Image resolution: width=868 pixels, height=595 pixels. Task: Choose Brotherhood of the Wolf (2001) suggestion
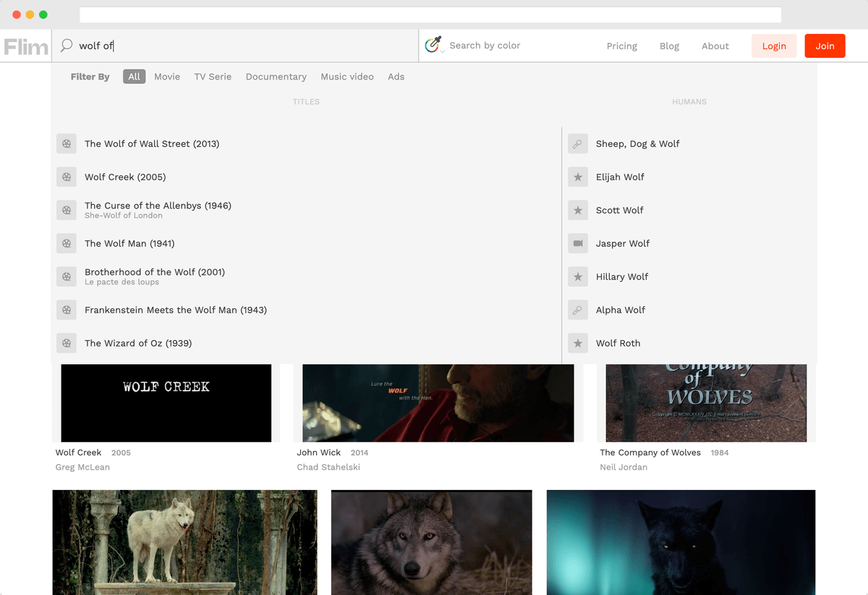point(155,272)
